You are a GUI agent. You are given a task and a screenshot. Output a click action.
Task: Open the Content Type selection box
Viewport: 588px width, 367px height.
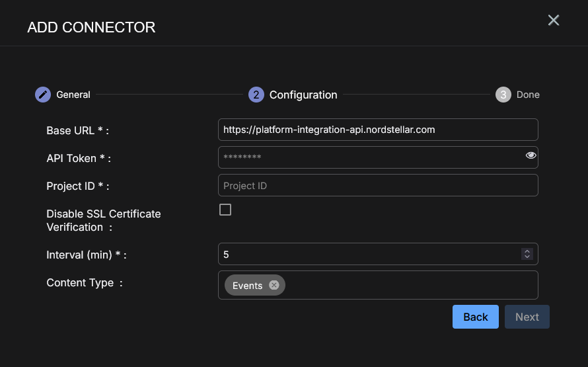[x=410, y=286]
